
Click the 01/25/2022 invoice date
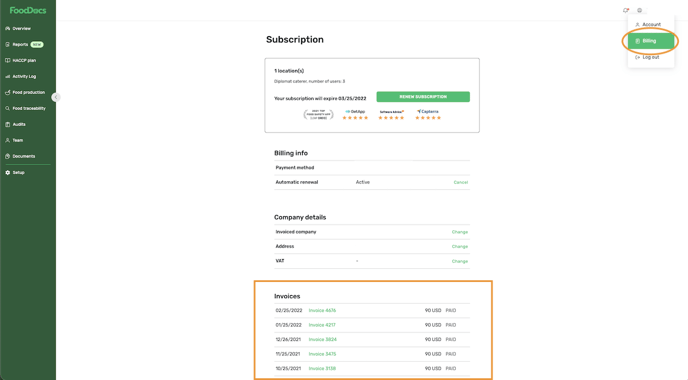[288, 325]
